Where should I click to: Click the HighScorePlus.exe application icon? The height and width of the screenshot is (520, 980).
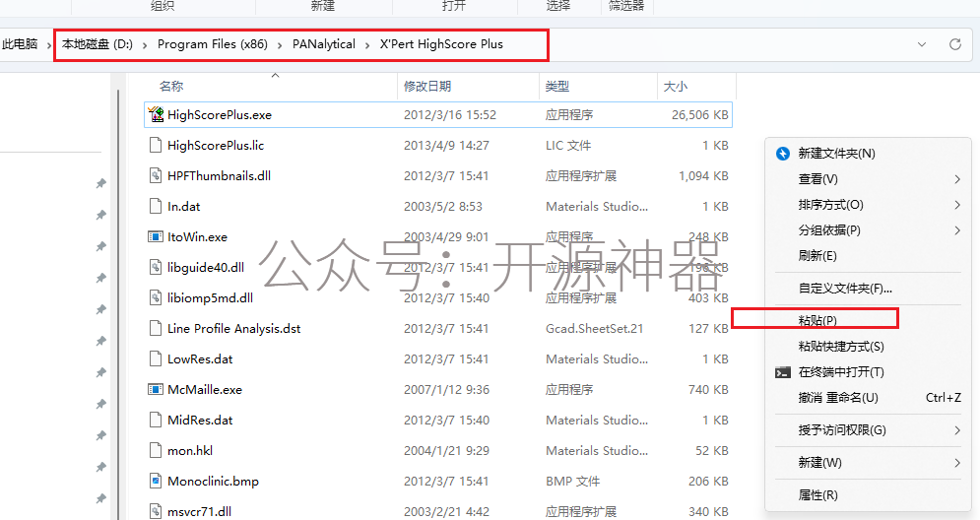pyautogui.click(x=156, y=114)
